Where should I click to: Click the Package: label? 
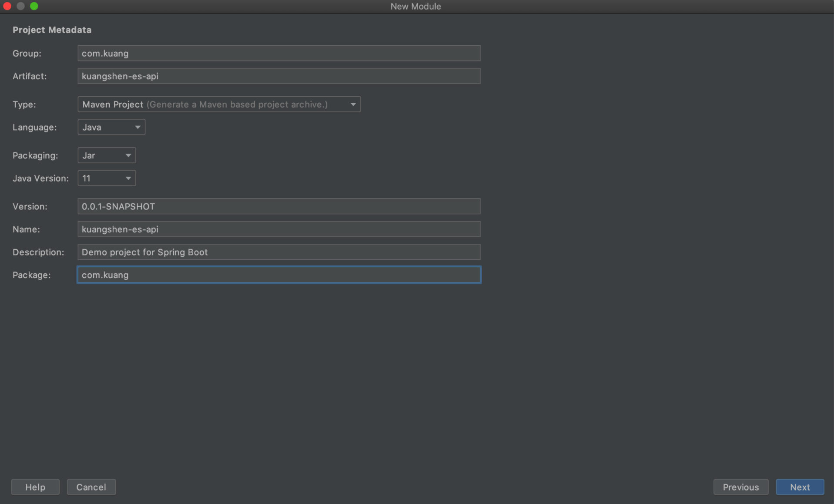click(x=32, y=275)
